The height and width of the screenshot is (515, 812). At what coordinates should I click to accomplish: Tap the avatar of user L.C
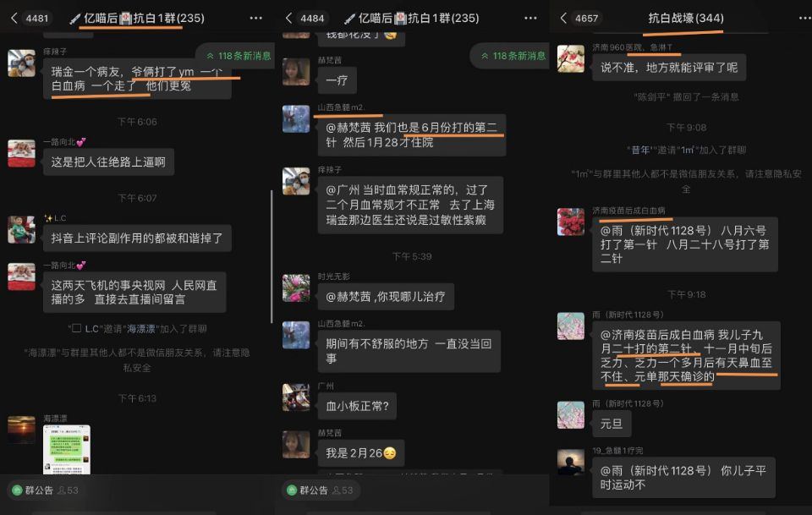22,229
